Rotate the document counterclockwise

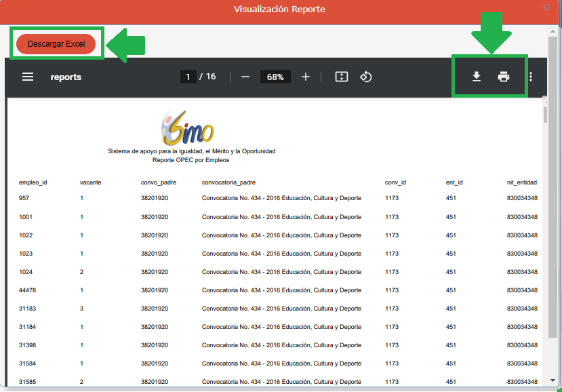[x=366, y=77]
